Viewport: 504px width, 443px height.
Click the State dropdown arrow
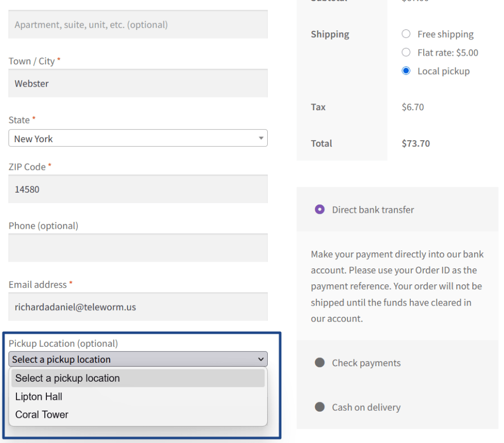tap(261, 138)
